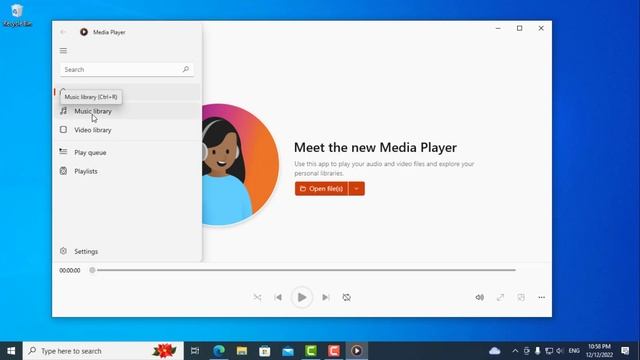640x360 pixels.
Task: Launch Microsoft Edge from the taskbar
Action: [219, 351]
